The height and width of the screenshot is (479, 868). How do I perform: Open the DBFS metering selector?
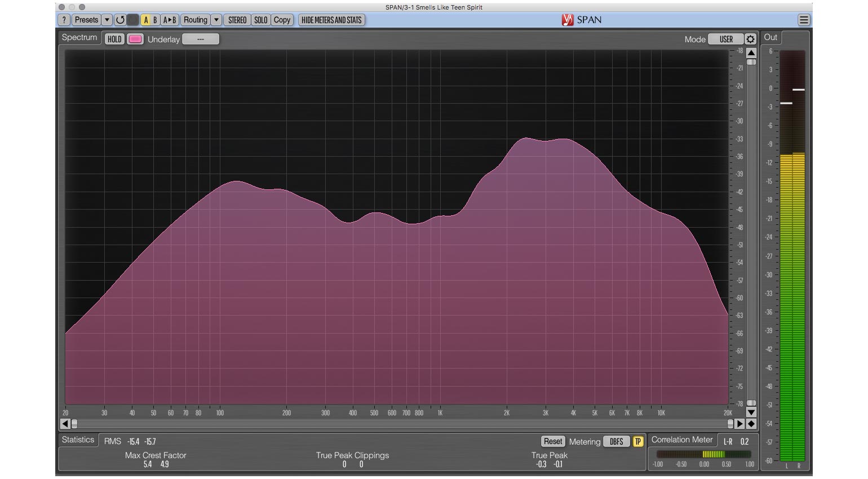pos(616,441)
